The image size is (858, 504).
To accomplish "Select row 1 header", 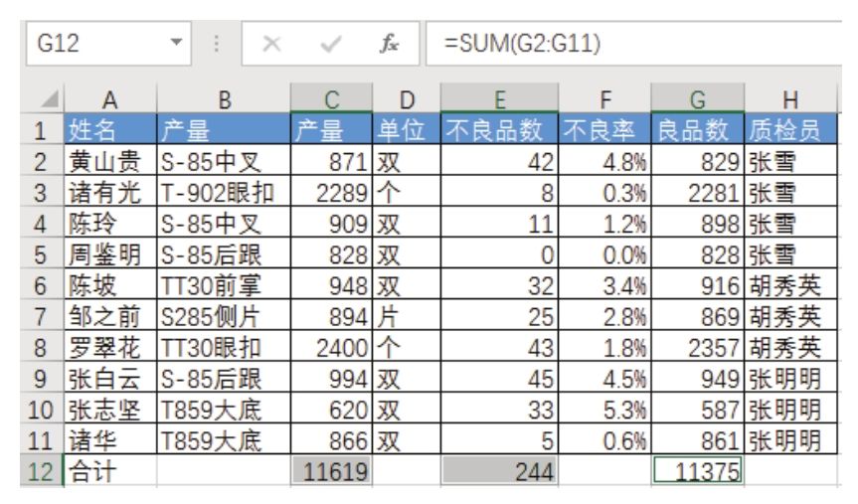I will pyautogui.click(x=41, y=130).
